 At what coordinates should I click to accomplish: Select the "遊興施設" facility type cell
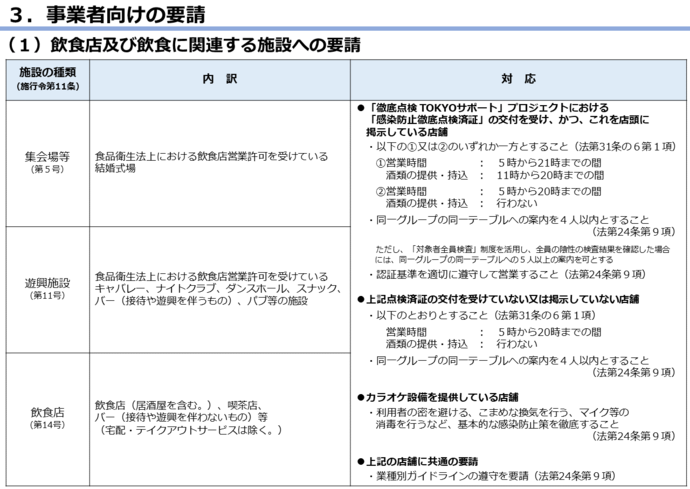(x=46, y=288)
